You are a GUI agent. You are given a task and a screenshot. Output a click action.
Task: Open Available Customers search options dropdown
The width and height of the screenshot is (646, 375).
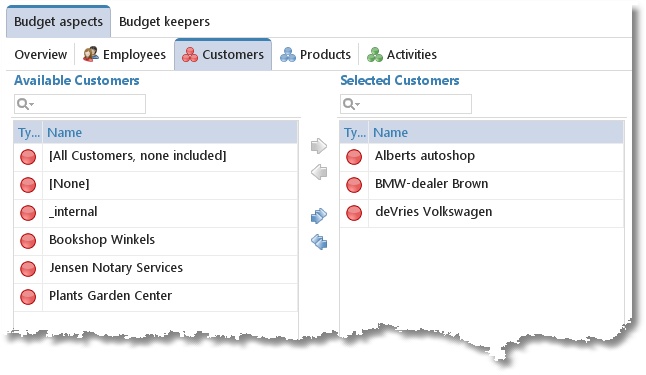[25, 104]
